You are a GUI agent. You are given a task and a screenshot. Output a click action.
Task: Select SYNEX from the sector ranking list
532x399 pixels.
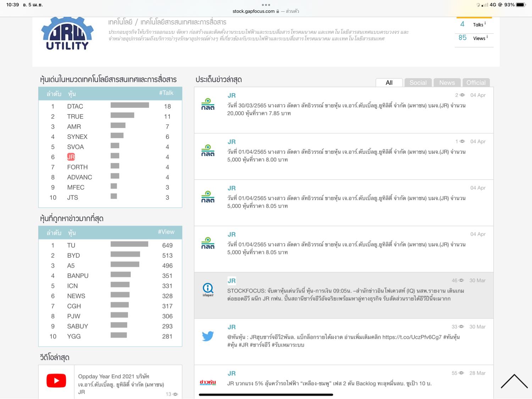pyautogui.click(x=77, y=137)
